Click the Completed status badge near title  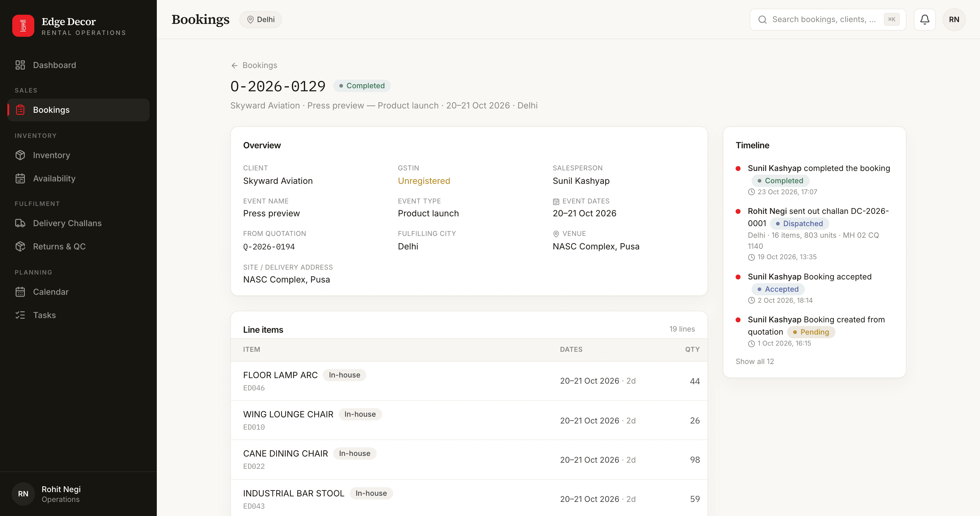click(362, 86)
